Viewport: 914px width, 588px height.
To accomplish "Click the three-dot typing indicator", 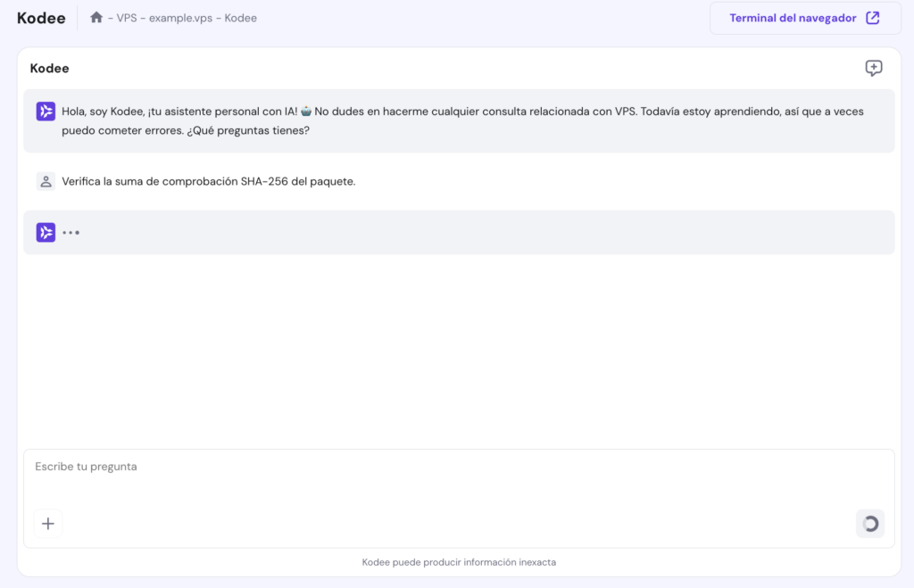I will (x=71, y=233).
